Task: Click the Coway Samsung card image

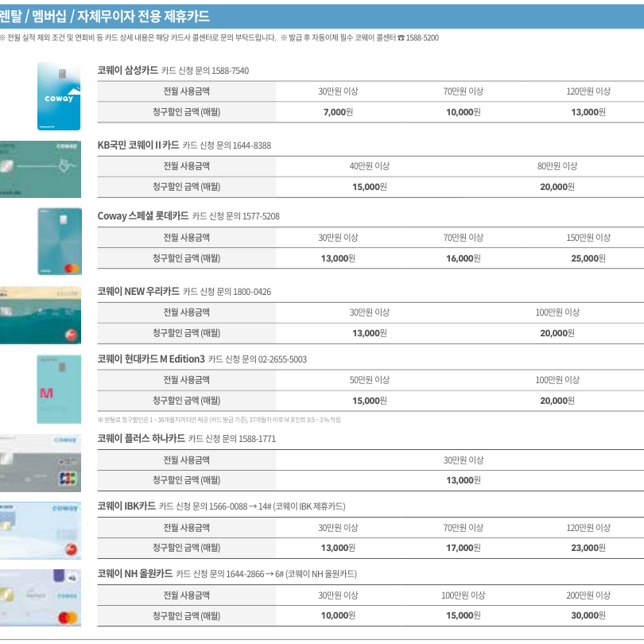Action: [x=59, y=96]
